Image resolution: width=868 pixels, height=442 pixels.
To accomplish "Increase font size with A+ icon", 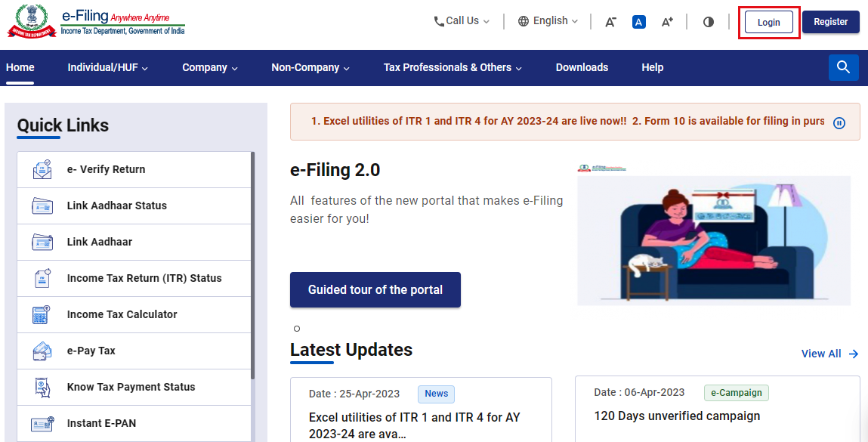I will click(667, 22).
